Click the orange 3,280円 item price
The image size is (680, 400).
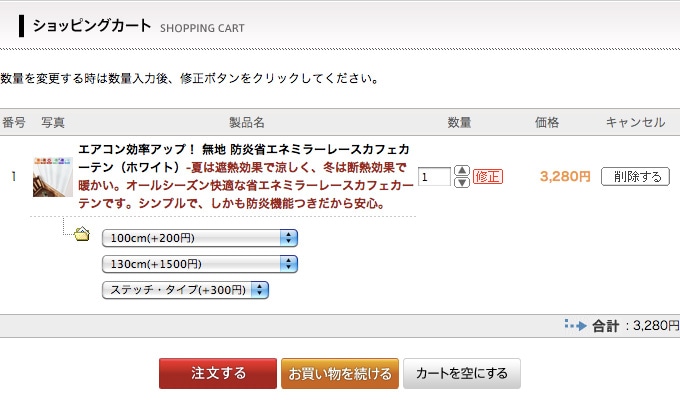[565, 177]
